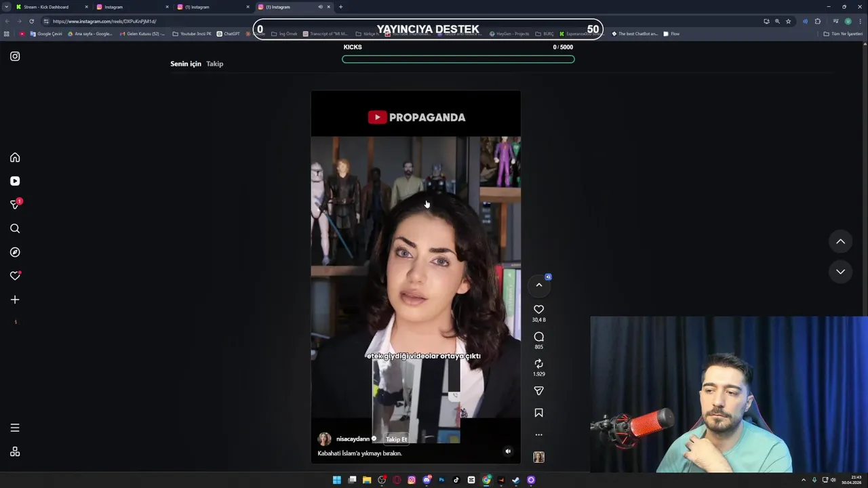Screen dimensions: 868x488
Task: Go to Instagram Home in the sidebar
Action: click(x=15, y=157)
